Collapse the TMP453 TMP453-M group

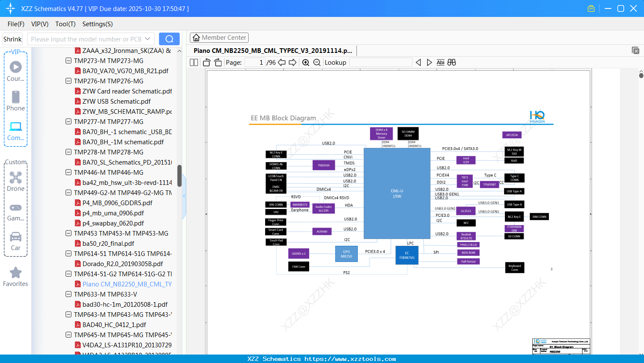click(x=69, y=234)
